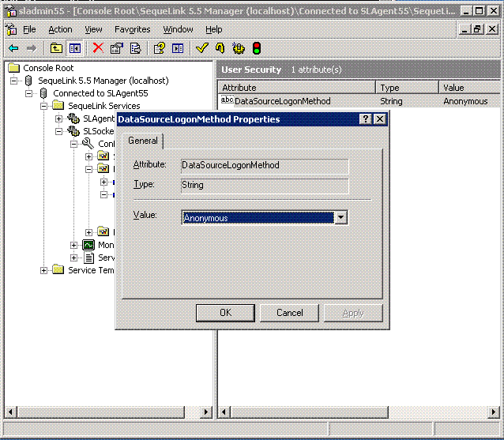
Task: Collapse the Configuration node
Action: [74, 144]
